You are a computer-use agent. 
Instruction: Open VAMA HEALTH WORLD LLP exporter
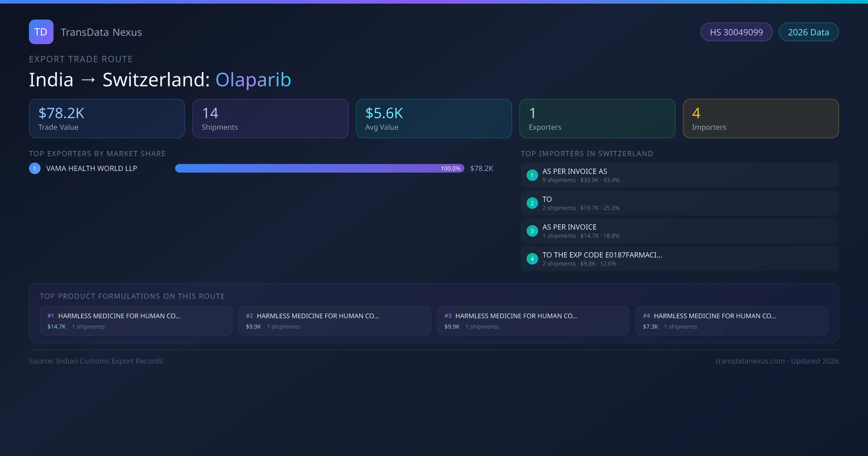click(92, 168)
